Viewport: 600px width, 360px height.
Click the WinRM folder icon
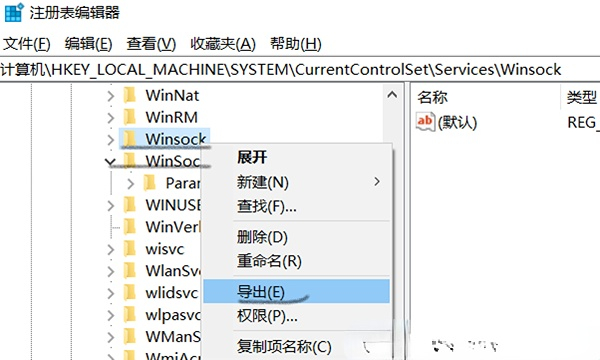pyautogui.click(x=130, y=117)
